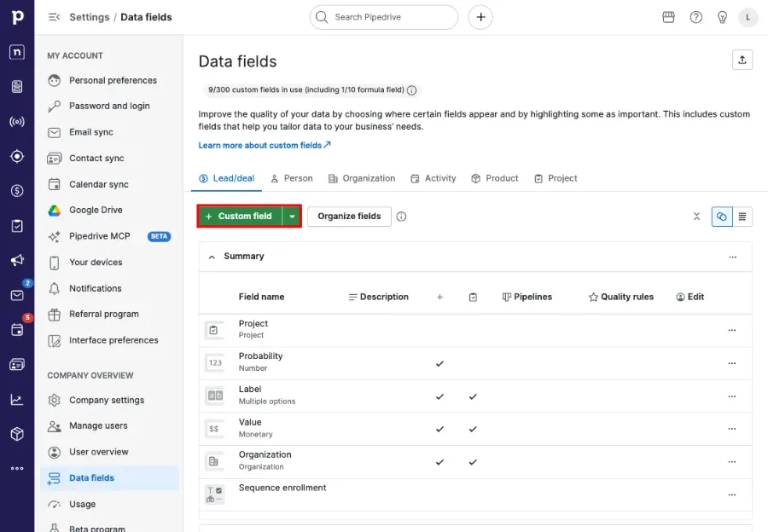Open the Products cube icon in nav
The height and width of the screenshot is (532, 768).
click(x=17, y=434)
